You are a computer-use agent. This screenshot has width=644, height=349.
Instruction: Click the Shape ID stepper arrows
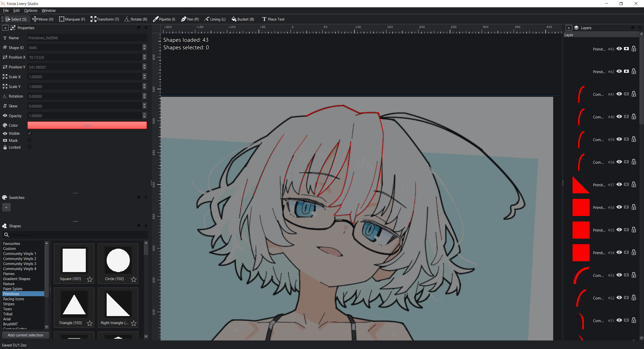[x=144, y=48]
